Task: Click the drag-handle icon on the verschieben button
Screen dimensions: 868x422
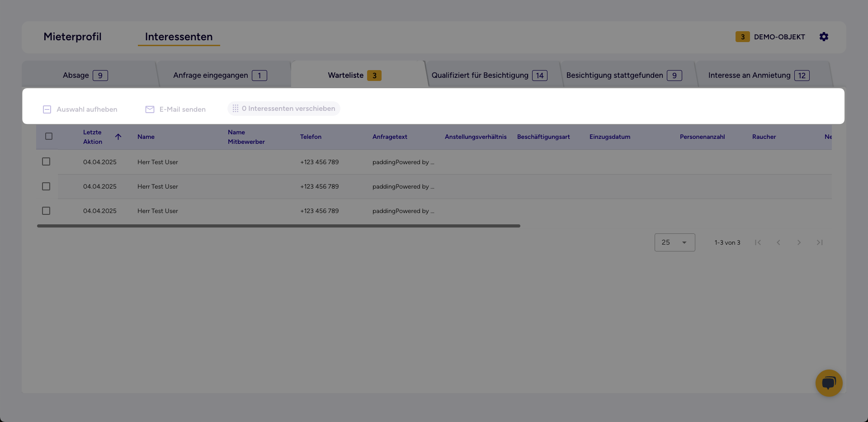Action: (x=235, y=109)
